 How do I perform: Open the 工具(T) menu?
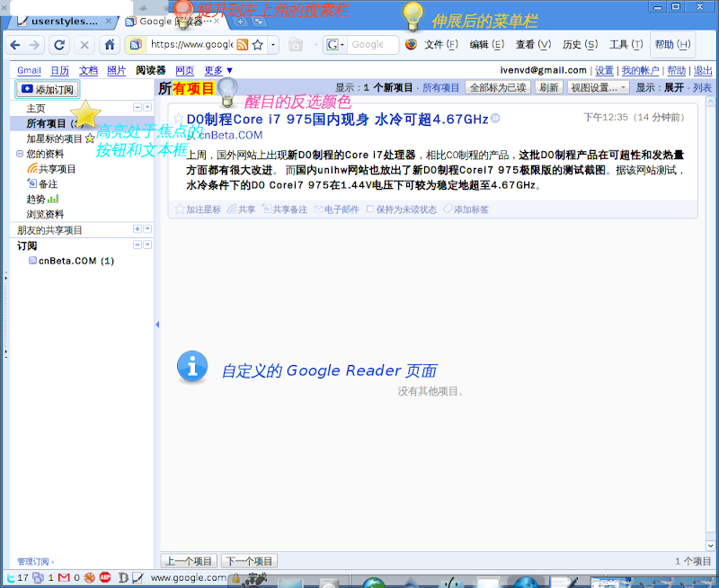(x=626, y=44)
